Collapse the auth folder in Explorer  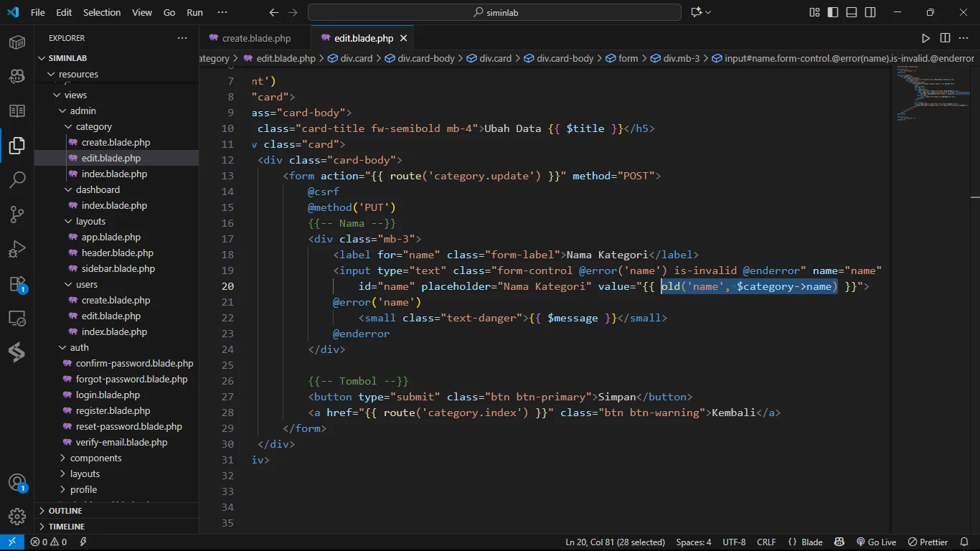click(x=80, y=347)
